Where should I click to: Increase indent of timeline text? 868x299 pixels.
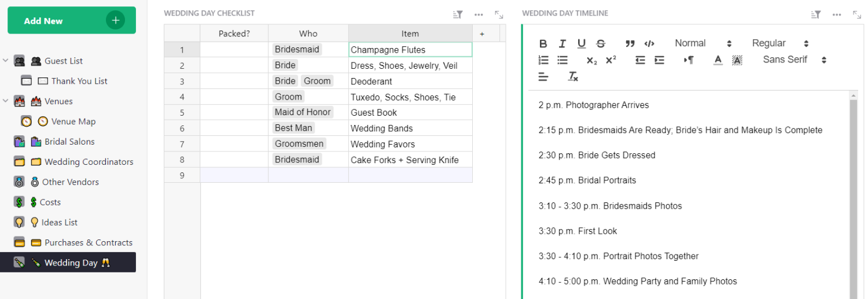tap(659, 60)
